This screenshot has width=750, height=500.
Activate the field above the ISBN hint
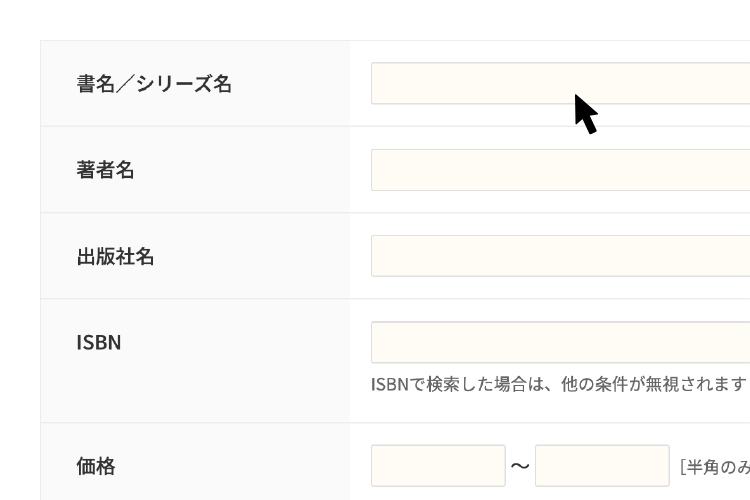560,342
